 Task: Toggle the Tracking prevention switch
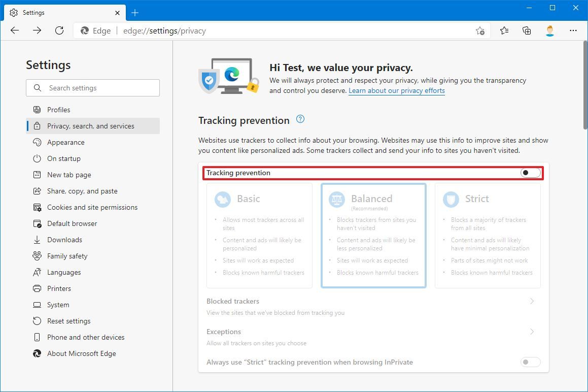point(530,173)
